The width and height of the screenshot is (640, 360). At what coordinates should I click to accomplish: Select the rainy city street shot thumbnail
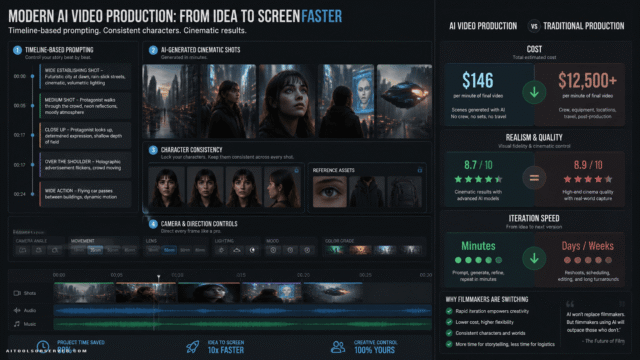(170, 101)
